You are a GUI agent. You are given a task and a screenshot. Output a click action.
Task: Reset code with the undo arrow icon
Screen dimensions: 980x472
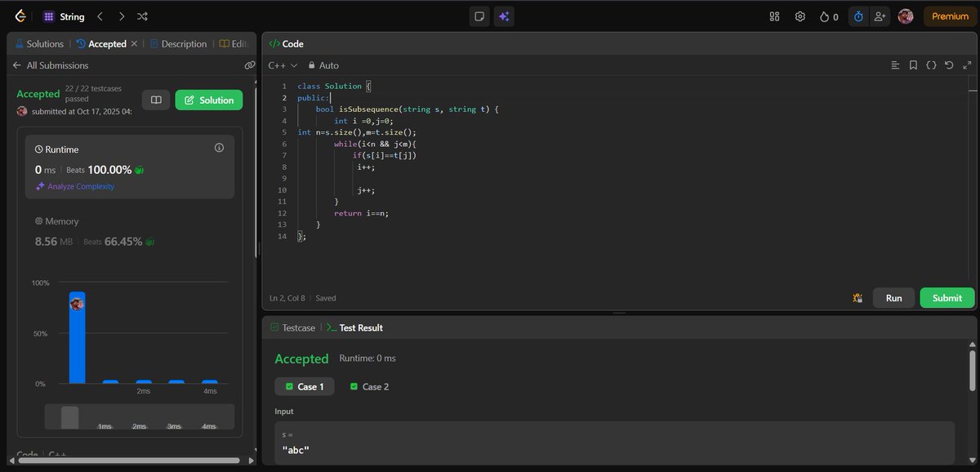click(x=949, y=65)
